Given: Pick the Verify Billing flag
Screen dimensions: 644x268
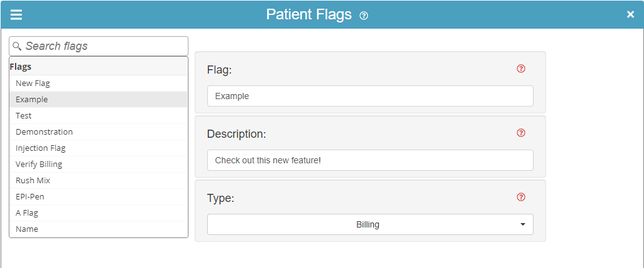Looking at the screenshot, I should [x=39, y=164].
